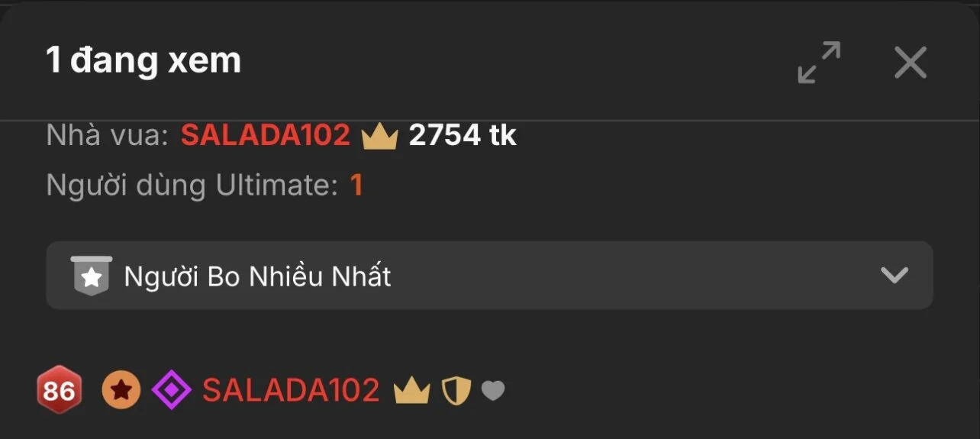980x439 pixels.
Task: Click the 1 đang xem heading
Action: tap(143, 60)
